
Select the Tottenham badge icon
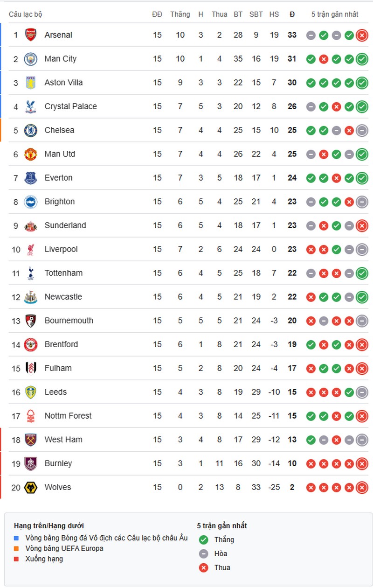(31, 273)
